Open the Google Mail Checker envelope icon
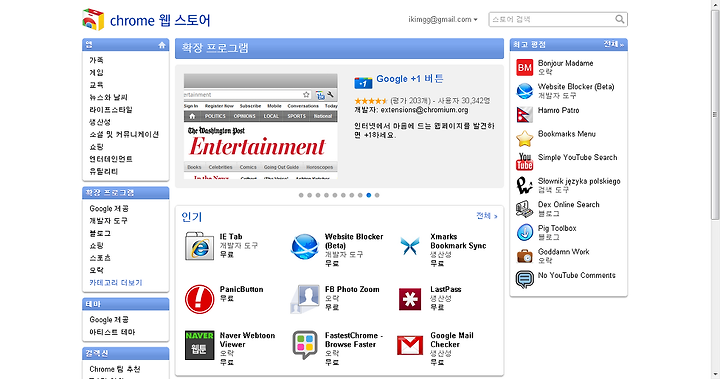This screenshot has width=720, height=379. tap(410, 345)
